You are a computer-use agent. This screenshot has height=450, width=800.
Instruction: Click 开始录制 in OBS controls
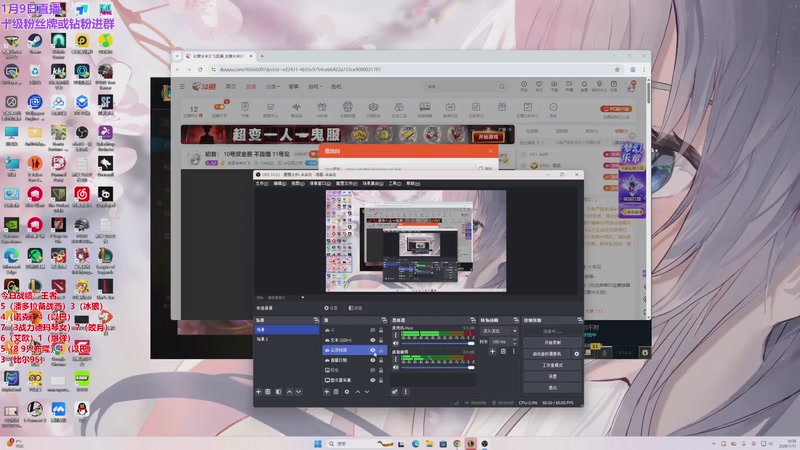pos(553,342)
